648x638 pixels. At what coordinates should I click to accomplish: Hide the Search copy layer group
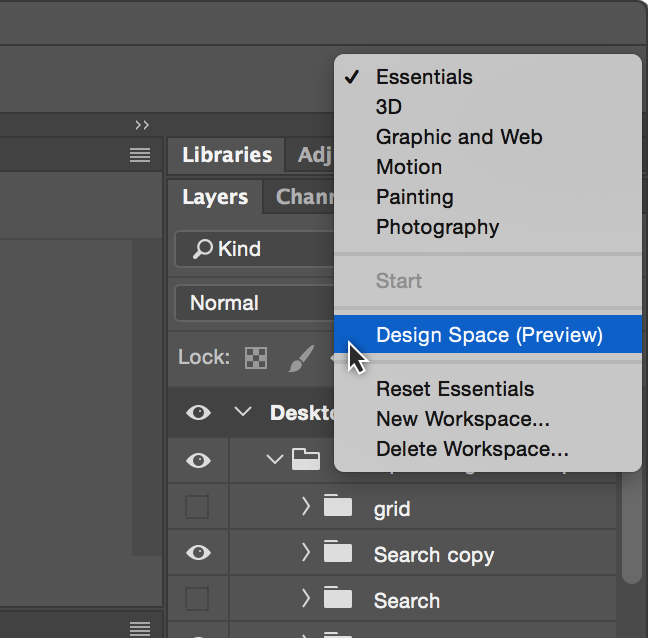(198, 552)
